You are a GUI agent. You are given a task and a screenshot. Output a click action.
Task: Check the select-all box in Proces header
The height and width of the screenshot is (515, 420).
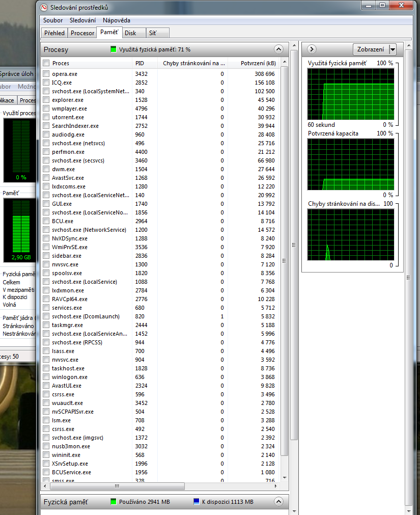tap(46, 63)
